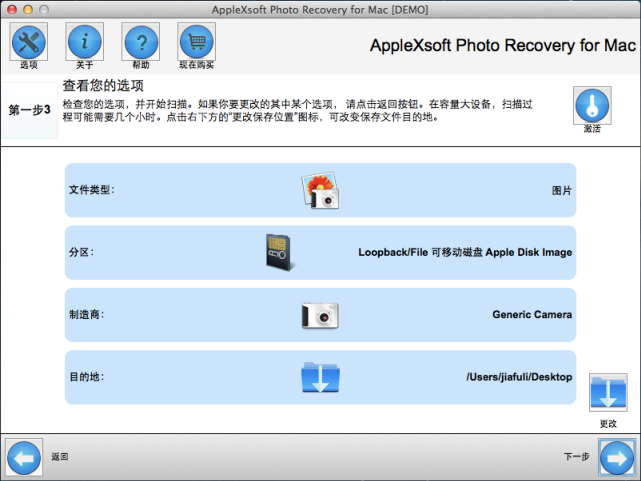Image resolution: width=641 pixels, height=481 pixels.
Task: Click the 目的地 label
Action: click(x=87, y=377)
